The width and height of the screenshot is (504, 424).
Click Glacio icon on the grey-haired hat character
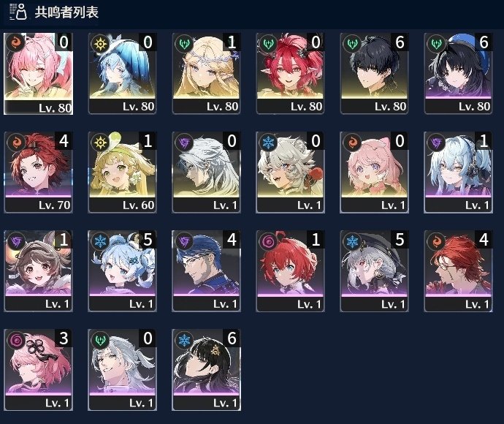click(x=352, y=241)
